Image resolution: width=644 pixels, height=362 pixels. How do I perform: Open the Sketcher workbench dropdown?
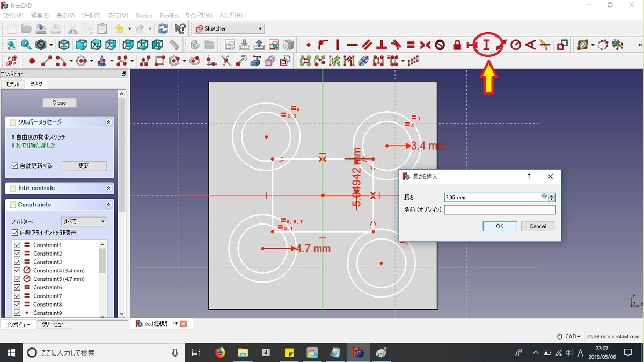(229, 28)
